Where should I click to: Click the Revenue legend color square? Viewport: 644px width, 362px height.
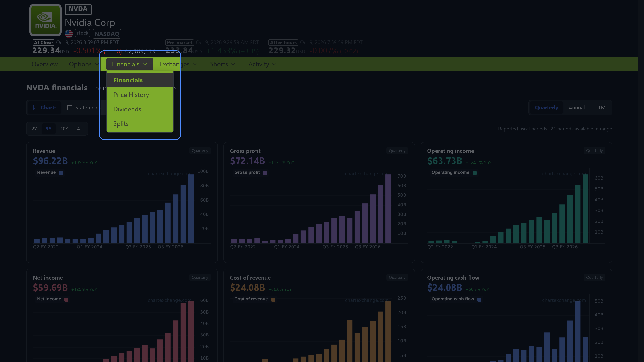click(x=61, y=173)
